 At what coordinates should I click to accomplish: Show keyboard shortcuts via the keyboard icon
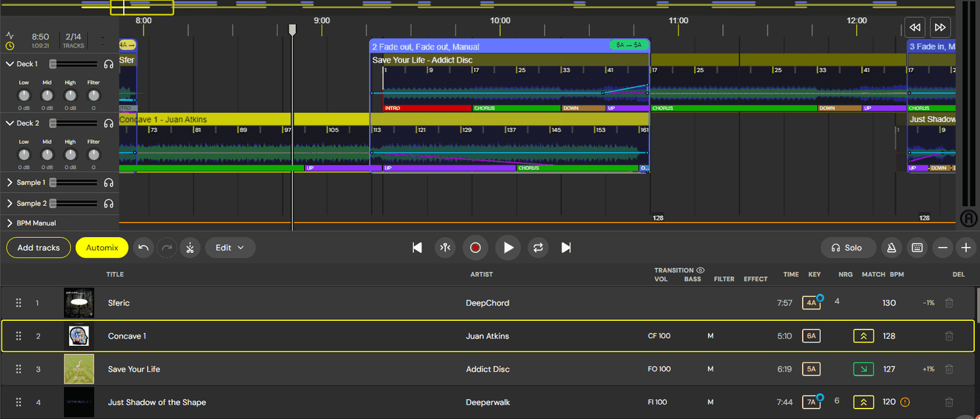tap(917, 248)
